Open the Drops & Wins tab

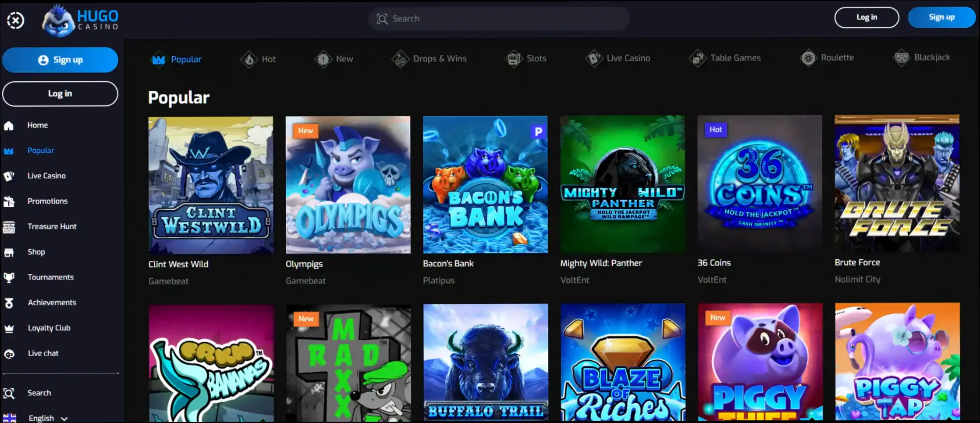coord(430,58)
